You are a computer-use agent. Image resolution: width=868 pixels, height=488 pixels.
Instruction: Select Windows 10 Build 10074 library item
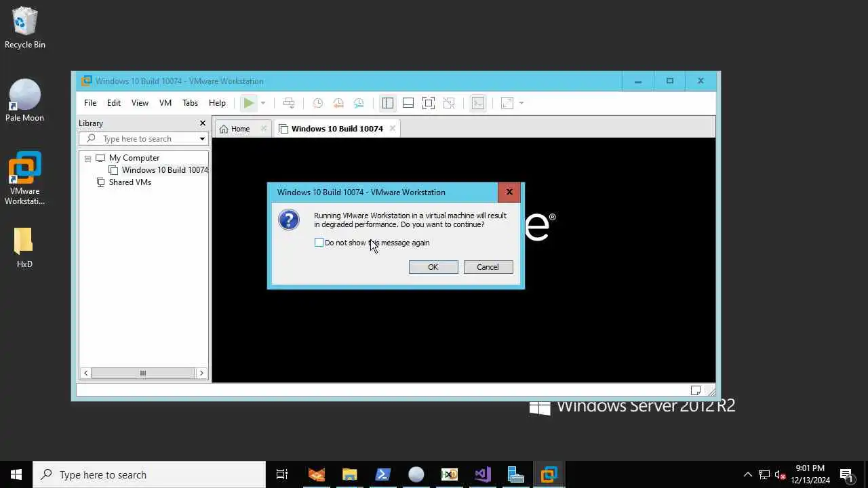165,170
